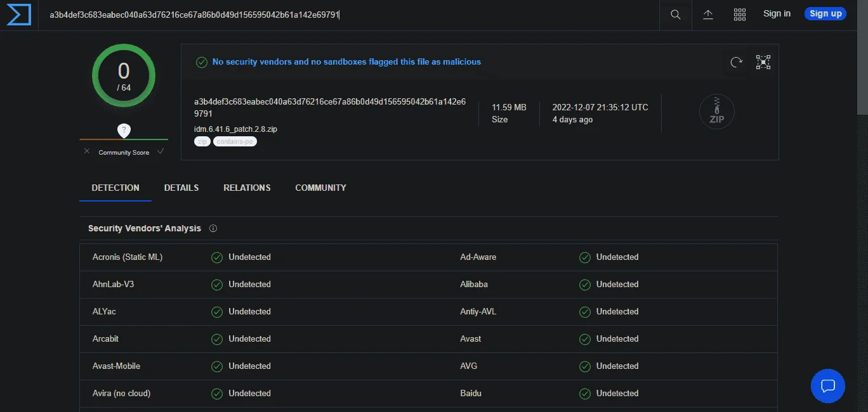Click the file hash text in the summary
This screenshot has width=868, height=412.
pyautogui.click(x=330, y=108)
